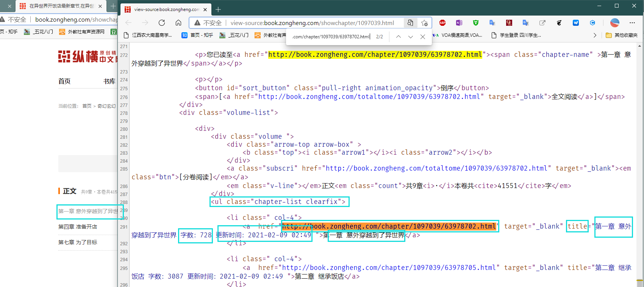Click left window address bar book.zongheng.com
Image resolution: width=644 pixels, height=287 pixels.
point(76,19)
